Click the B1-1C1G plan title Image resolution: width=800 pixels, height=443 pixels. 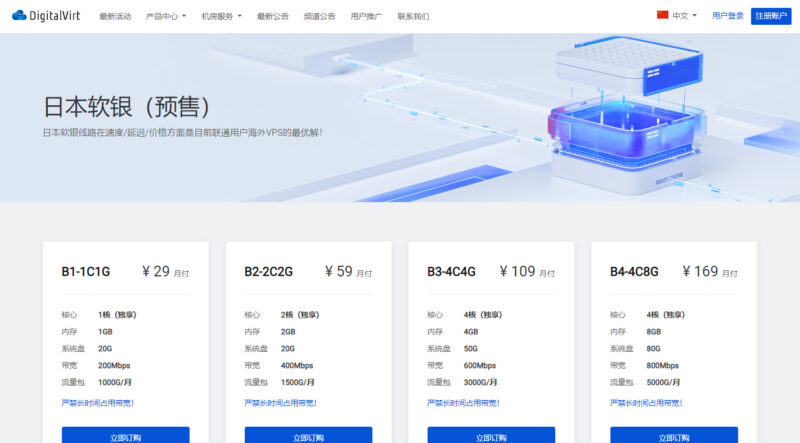coord(86,271)
